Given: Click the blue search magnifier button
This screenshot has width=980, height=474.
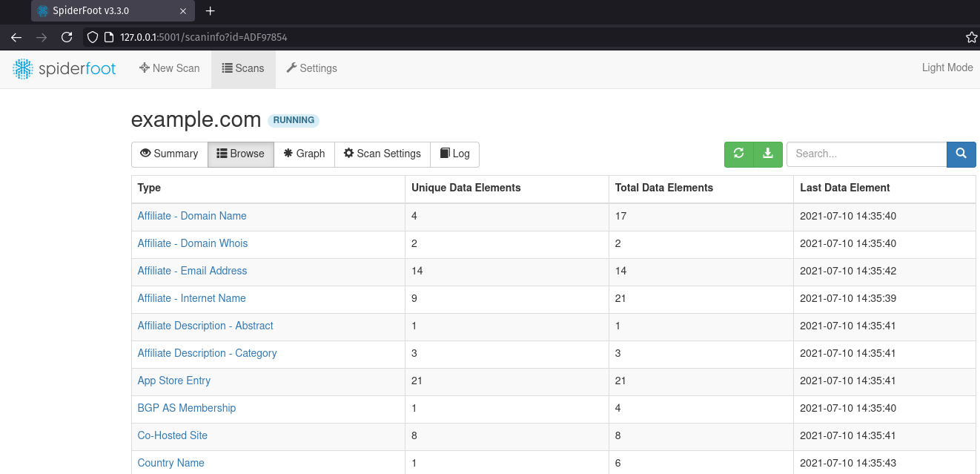Looking at the screenshot, I should 961,154.
